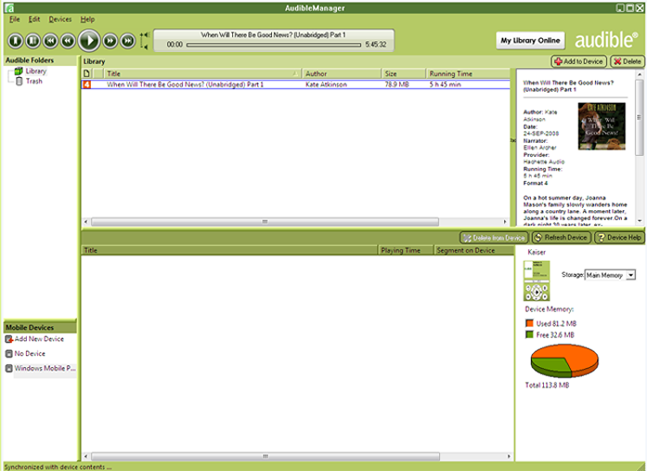Image resolution: width=647 pixels, height=471 pixels.
Task: Skip to previous section button
Action: (50, 40)
